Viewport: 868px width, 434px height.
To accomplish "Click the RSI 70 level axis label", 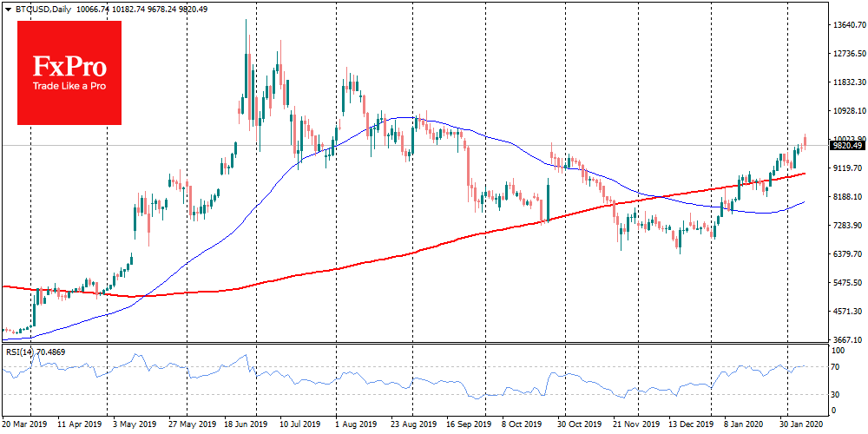I will [837, 368].
